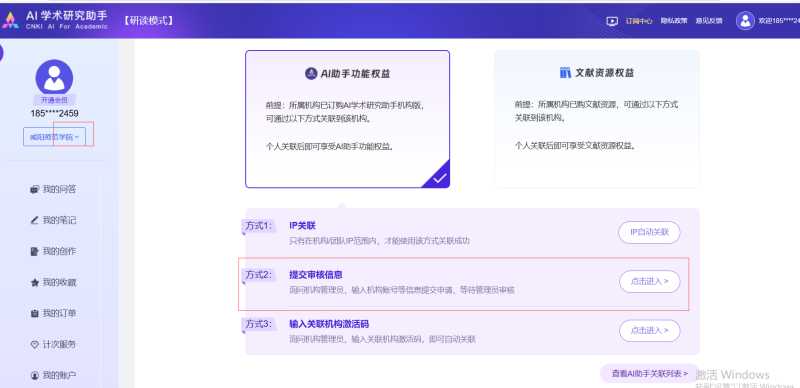Click the large profile avatar in sidebar
Screen dimensions: 800x388
[x=54, y=78]
